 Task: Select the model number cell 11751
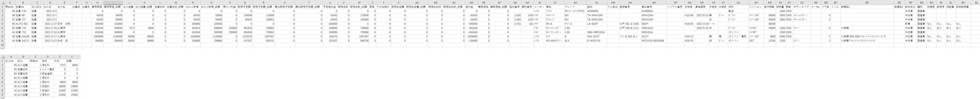tap(515, 24)
